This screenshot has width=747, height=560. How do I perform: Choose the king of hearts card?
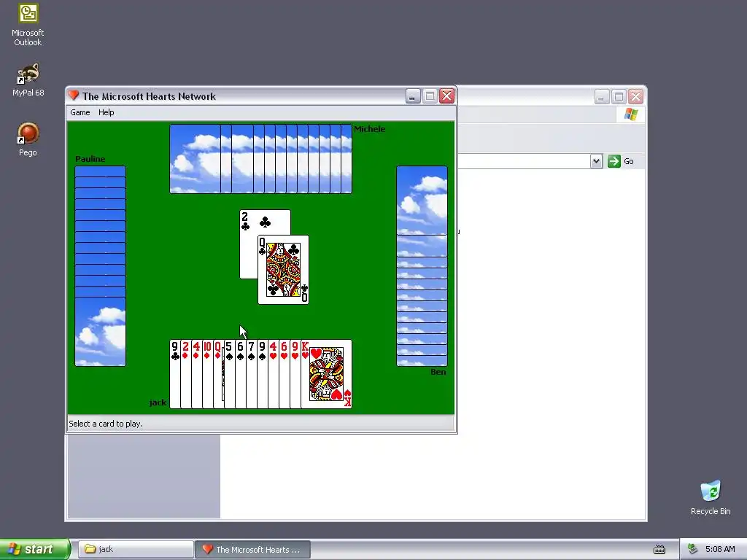(x=327, y=374)
